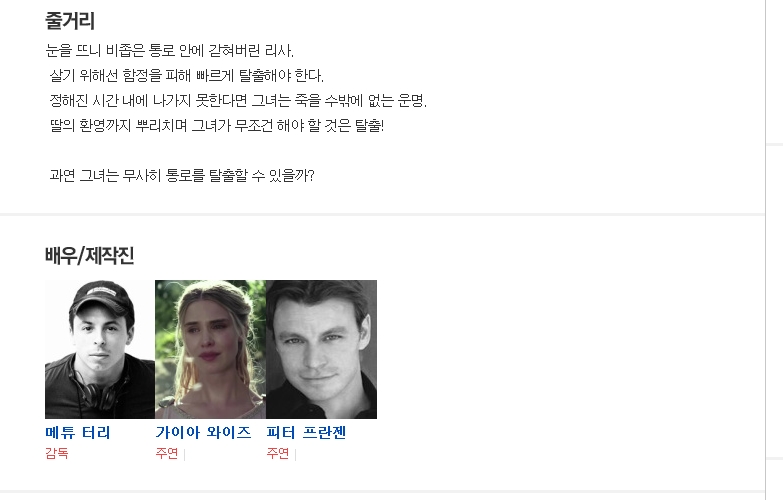The image size is (783, 500).
Task: Click the closing question line 과연 그녀는
Action: pyautogui.click(x=182, y=175)
